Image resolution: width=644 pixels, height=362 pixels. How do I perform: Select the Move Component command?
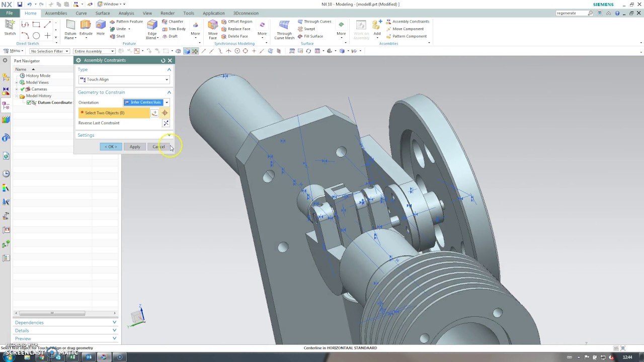pyautogui.click(x=405, y=29)
